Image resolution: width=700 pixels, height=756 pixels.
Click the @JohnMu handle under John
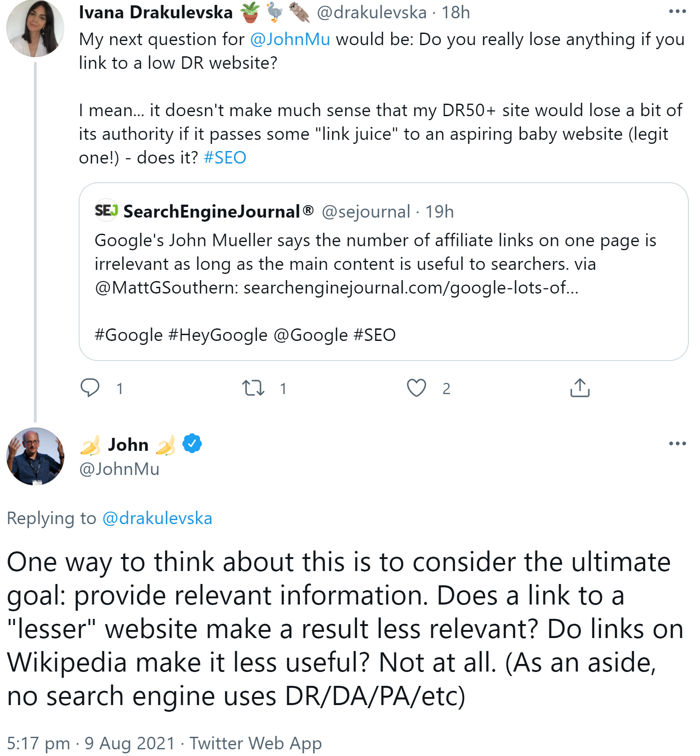pos(119,469)
